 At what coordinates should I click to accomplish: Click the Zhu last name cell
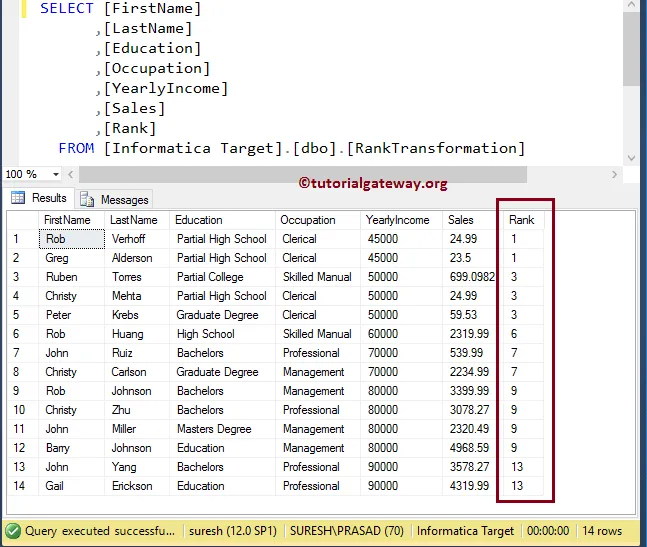tap(137, 410)
